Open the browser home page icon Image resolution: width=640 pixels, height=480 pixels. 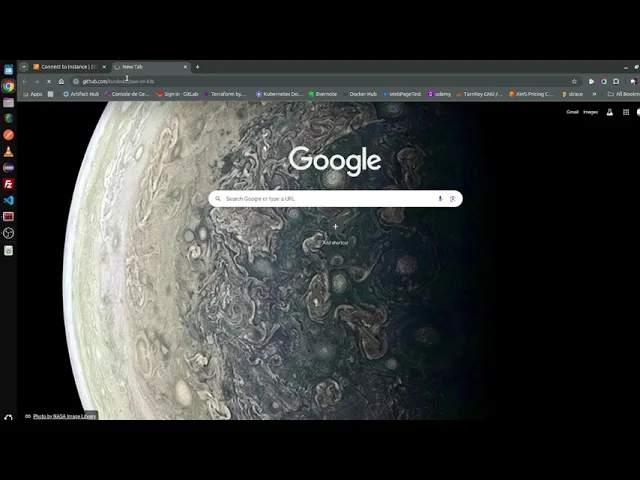click(61, 82)
